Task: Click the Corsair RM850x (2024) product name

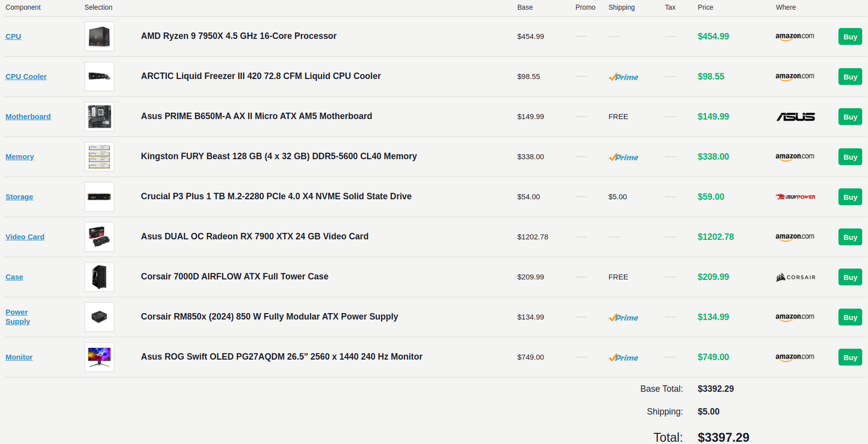Action: tap(270, 316)
